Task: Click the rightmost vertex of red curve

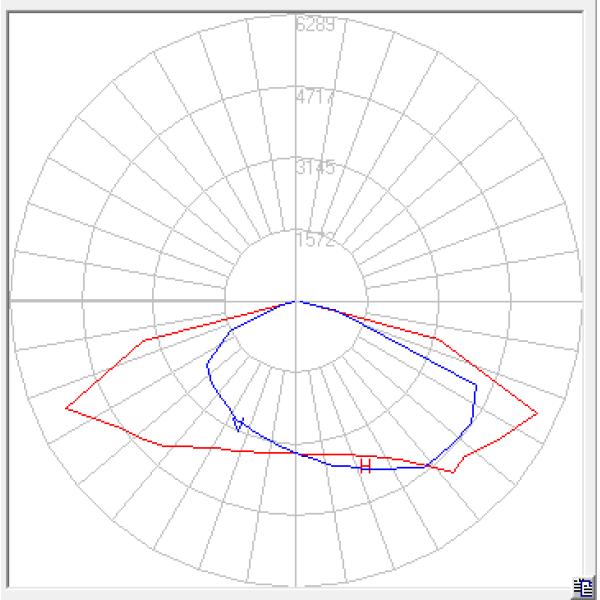Action: pyautogui.click(x=537, y=413)
